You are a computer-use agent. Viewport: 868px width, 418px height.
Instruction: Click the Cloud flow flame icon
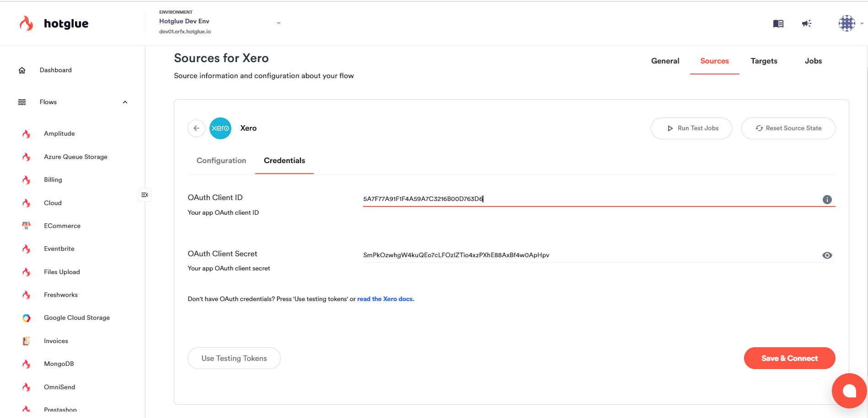[x=27, y=203]
